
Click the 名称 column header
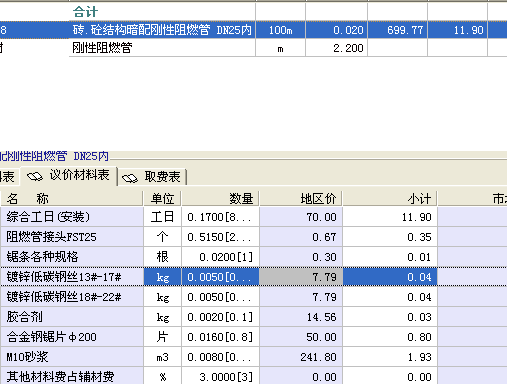[71, 199]
